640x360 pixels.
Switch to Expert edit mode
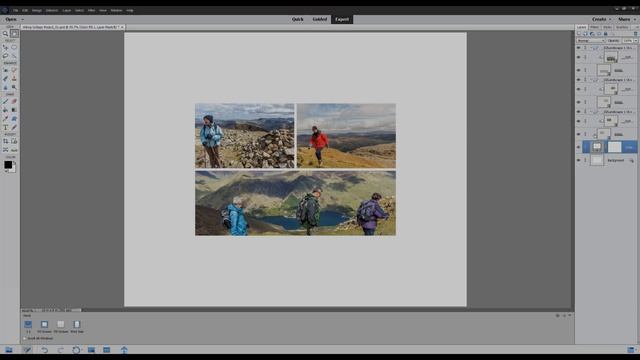[x=342, y=19]
